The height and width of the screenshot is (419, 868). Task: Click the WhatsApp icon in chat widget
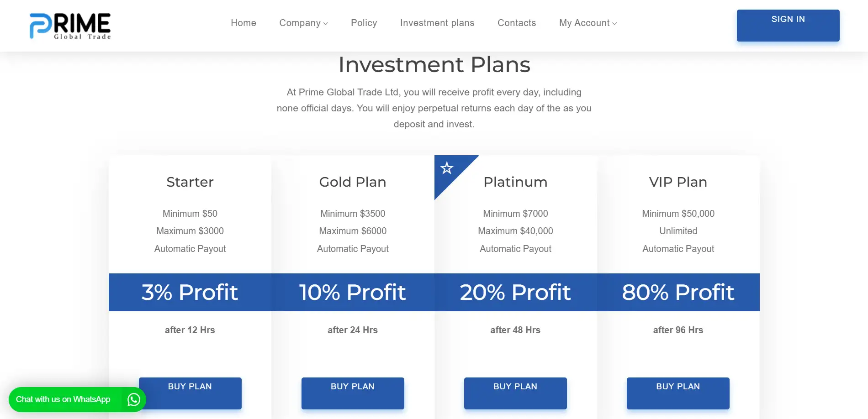tap(133, 399)
